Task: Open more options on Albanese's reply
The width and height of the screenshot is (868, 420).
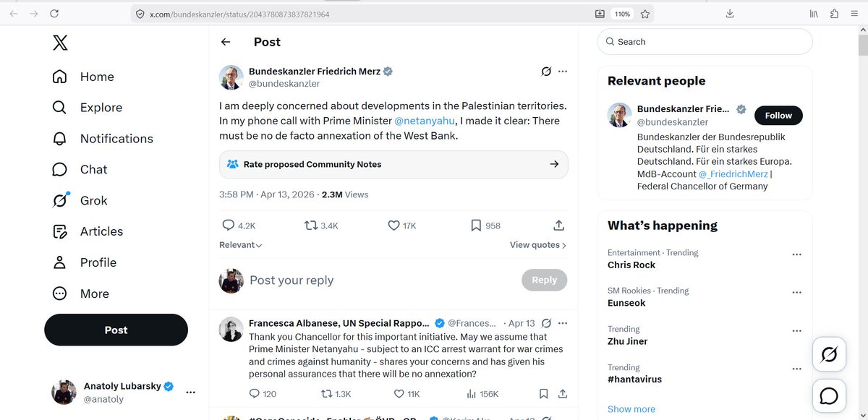Action: [563, 323]
